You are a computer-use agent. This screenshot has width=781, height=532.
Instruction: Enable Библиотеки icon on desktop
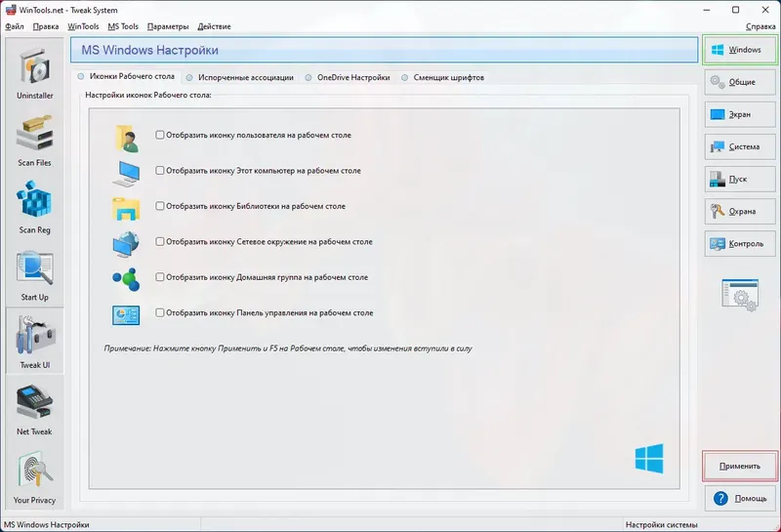[x=159, y=206]
